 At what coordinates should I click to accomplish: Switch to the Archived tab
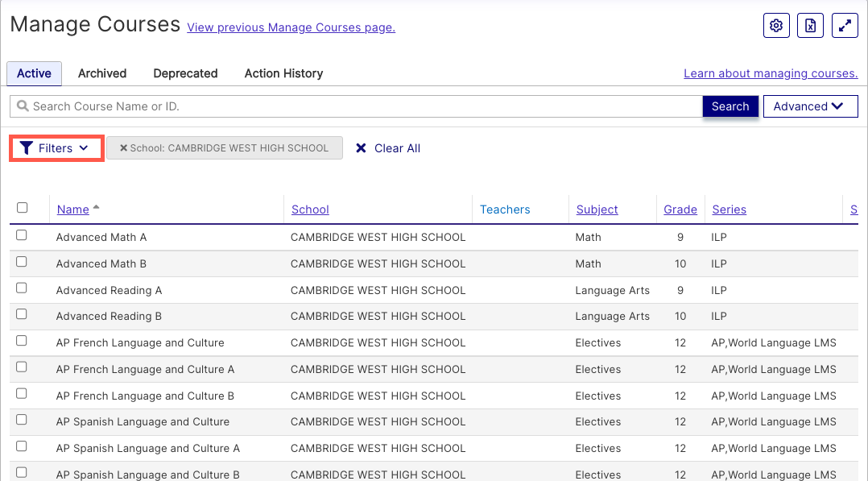coord(102,73)
